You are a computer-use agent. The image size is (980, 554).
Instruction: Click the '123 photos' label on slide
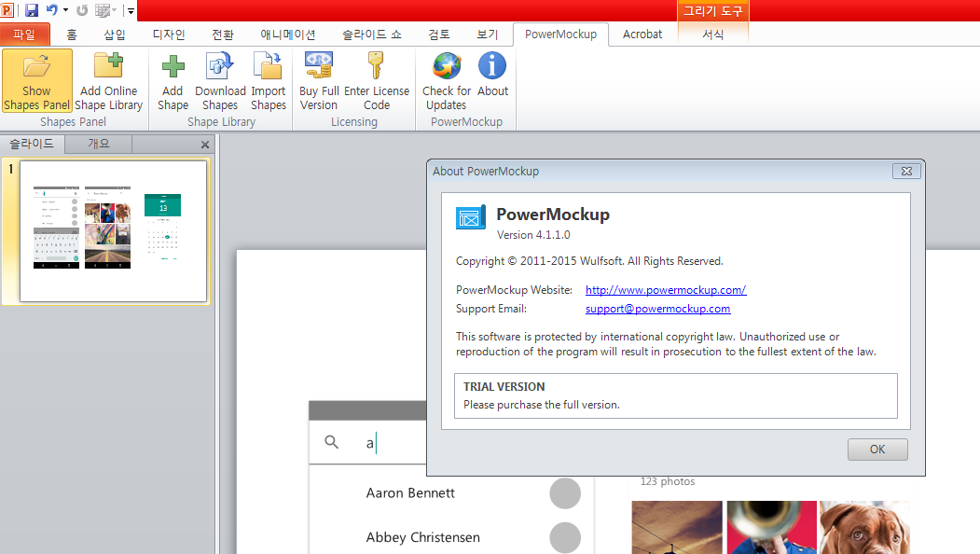coord(668,481)
